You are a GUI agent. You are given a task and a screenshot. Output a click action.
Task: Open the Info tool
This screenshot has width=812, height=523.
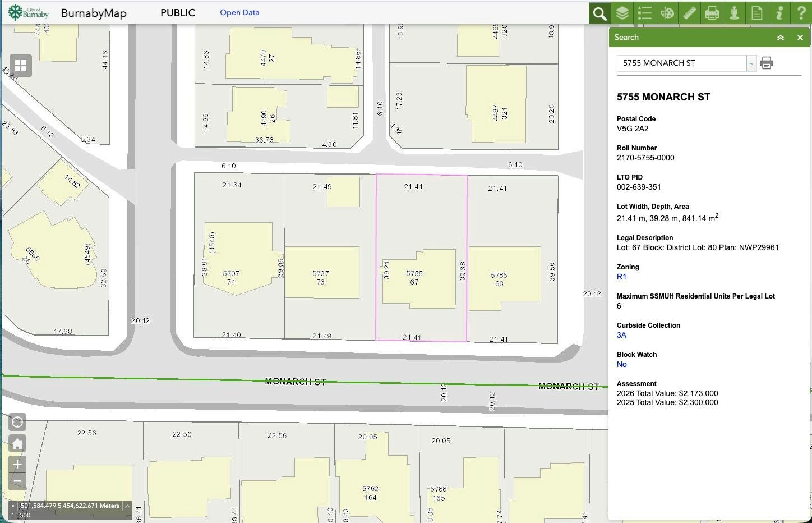coord(779,13)
